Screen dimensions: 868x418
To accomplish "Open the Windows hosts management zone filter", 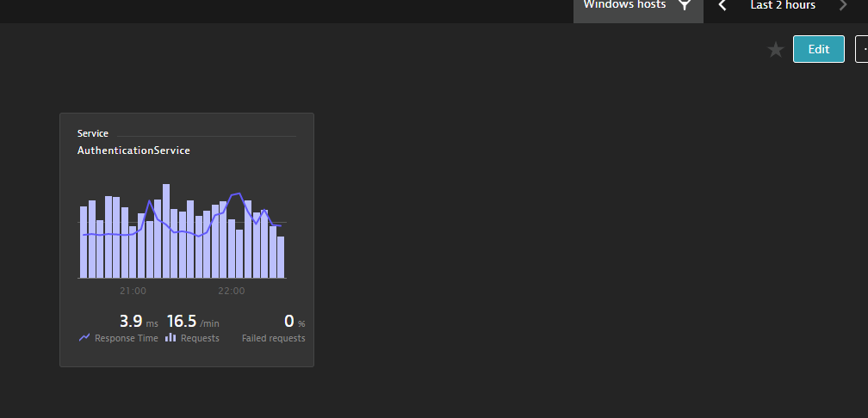I will [x=624, y=6].
